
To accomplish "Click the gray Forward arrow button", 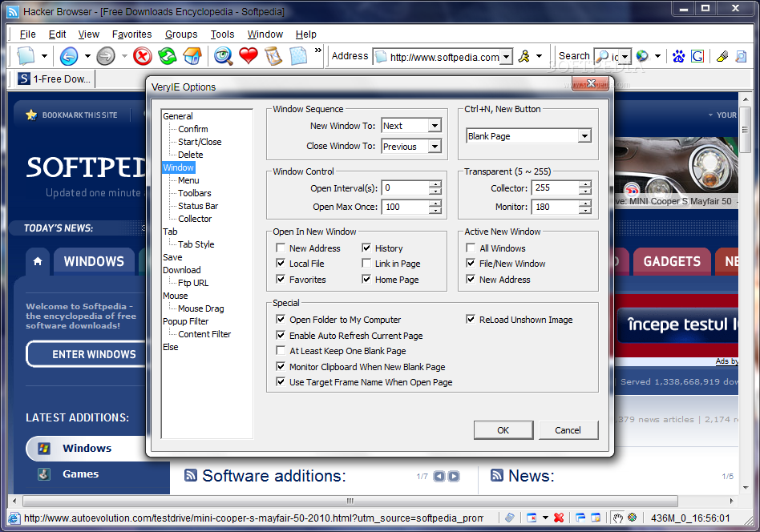I will (105, 56).
